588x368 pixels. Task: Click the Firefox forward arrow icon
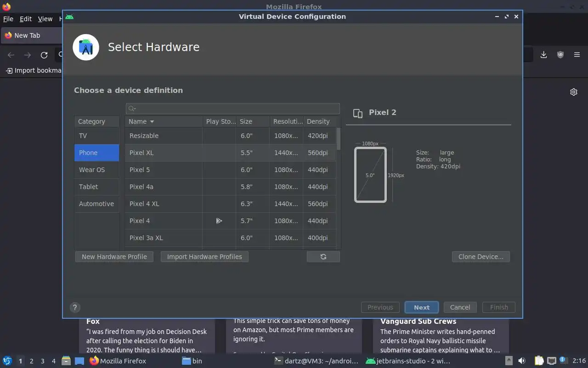(x=28, y=55)
